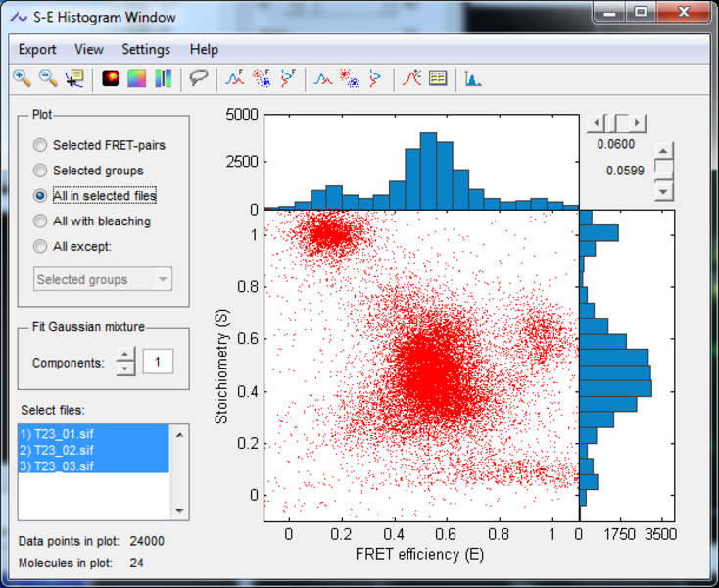Open the Export menu

37,49
